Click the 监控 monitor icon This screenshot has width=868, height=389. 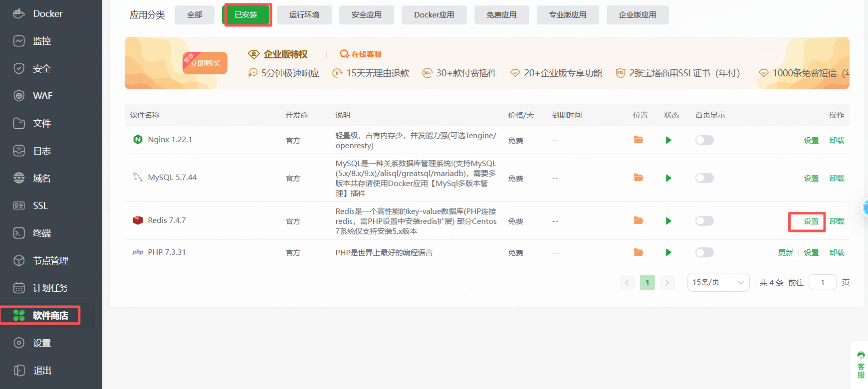pos(19,41)
